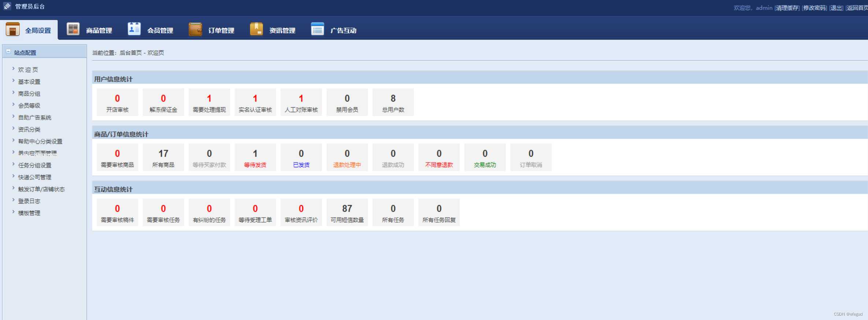Expand the 基本设置 sidebar arrow
This screenshot has height=320, width=868.
pos(14,81)
